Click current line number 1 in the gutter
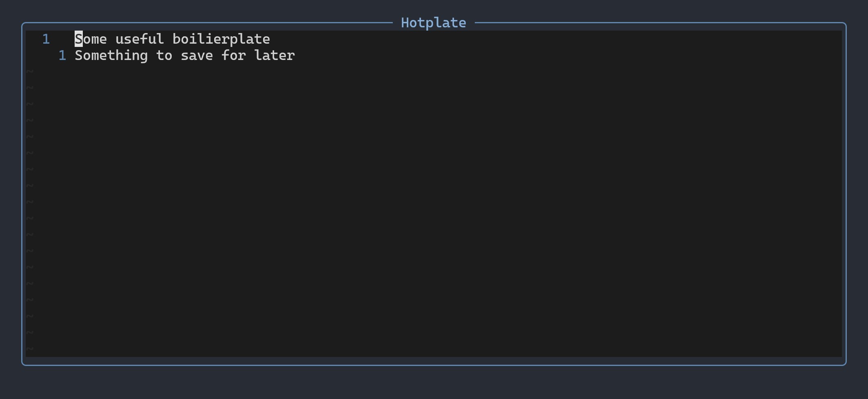 click(46, 39)
